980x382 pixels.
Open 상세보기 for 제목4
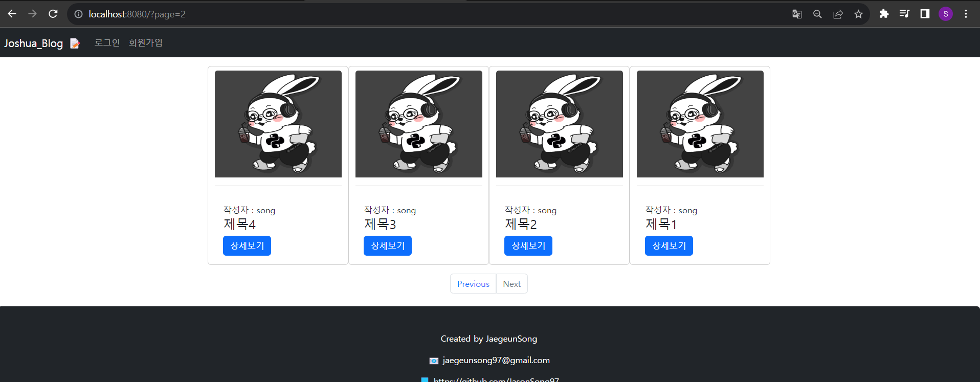coord(247,245)
